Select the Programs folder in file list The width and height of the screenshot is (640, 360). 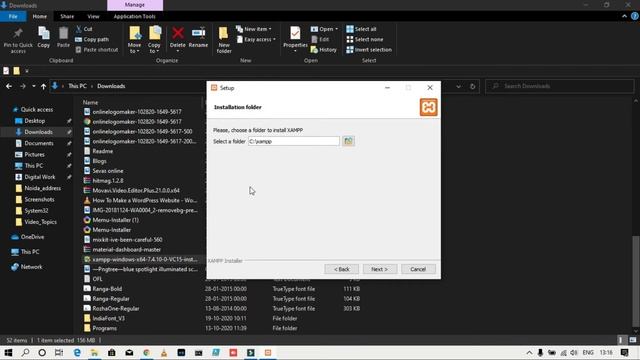[x=100, y=328]
